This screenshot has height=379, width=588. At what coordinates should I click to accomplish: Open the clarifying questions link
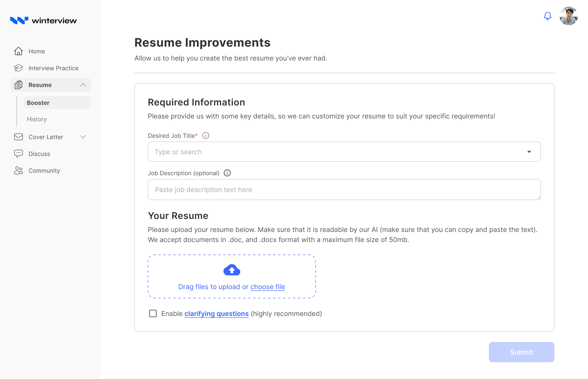coord(217,313)
